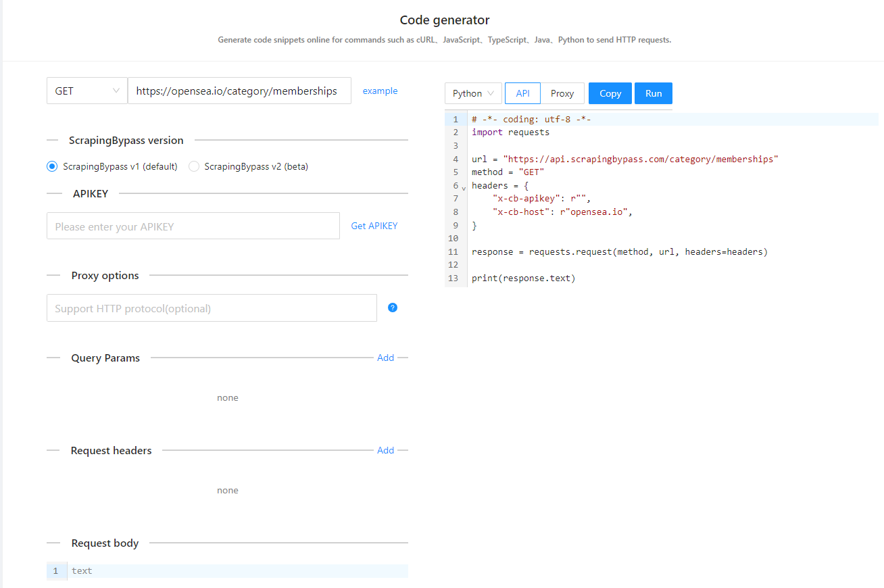
Task: Focus the request URL field
Action: pos(239,91)
